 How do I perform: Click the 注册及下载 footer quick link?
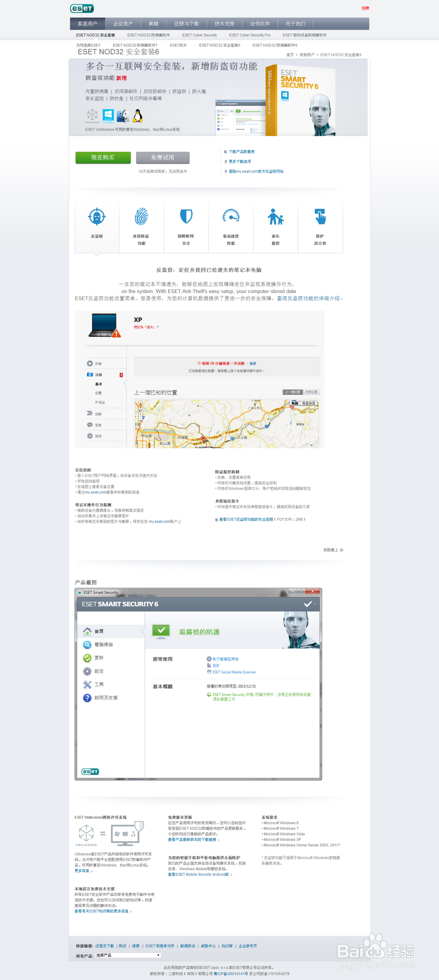(x=104, y=946)
